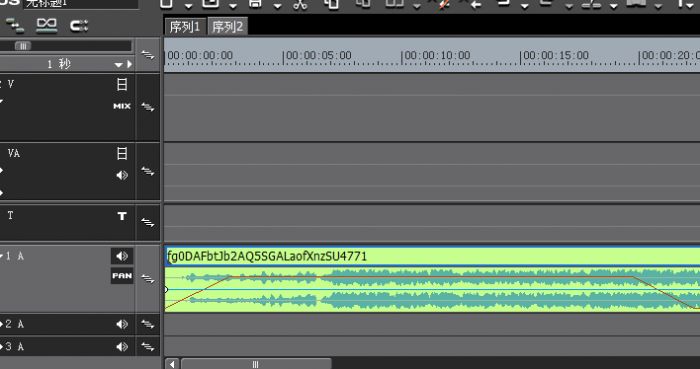Click the sync-lock icon in timescale header
This screenshot has height=369, width=700.
[x=148, y=55]
